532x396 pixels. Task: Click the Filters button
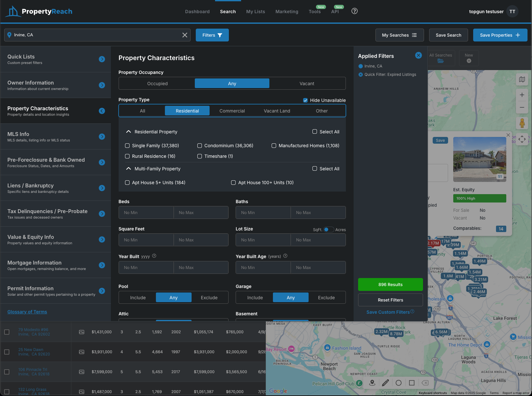tap(212, 35)
